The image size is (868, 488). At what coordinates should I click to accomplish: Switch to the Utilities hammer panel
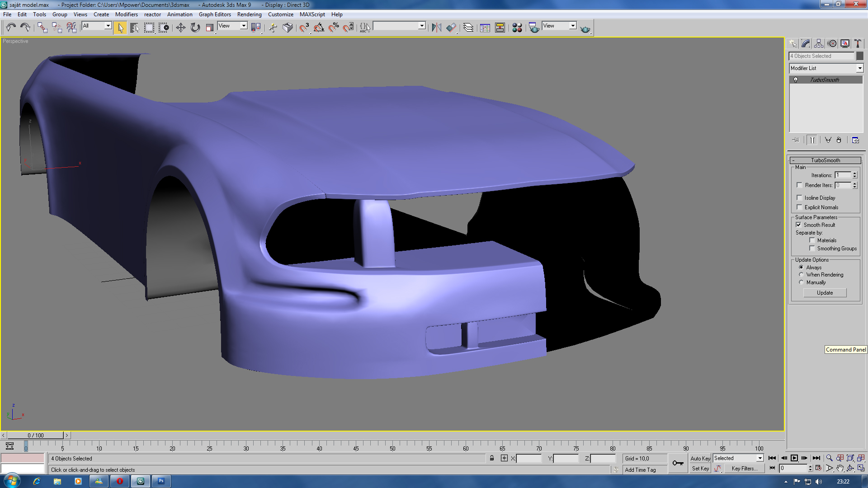(x=858, y=43)
